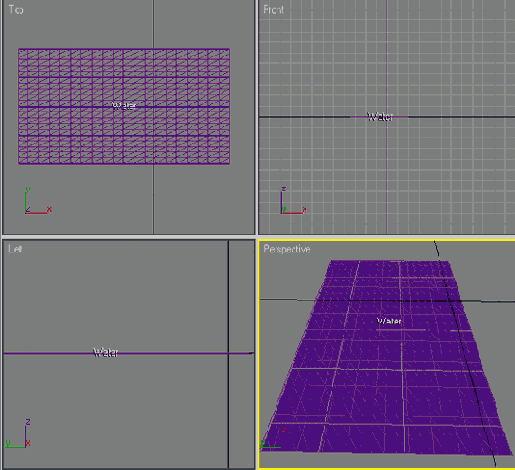Select the Water label in Front viewport

[380, 117]
